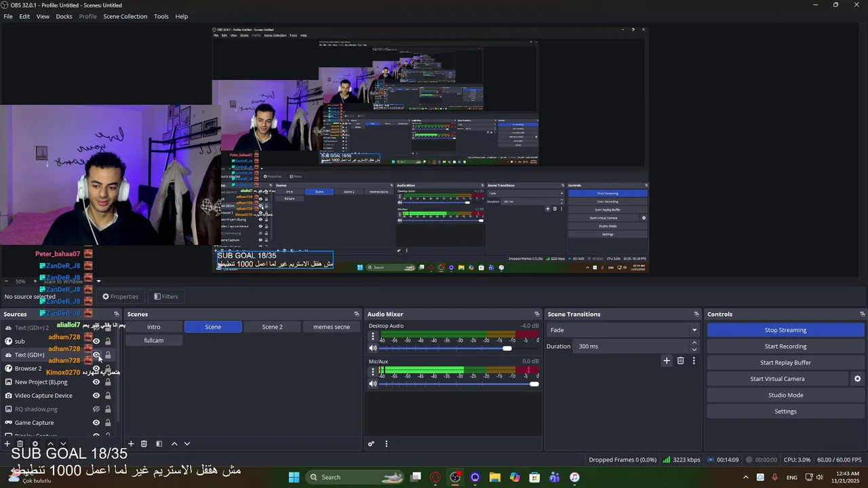Open scene filters icon in Scenes toolbar
This screenshot has width=868, height=488.
[x=159, y=444]
